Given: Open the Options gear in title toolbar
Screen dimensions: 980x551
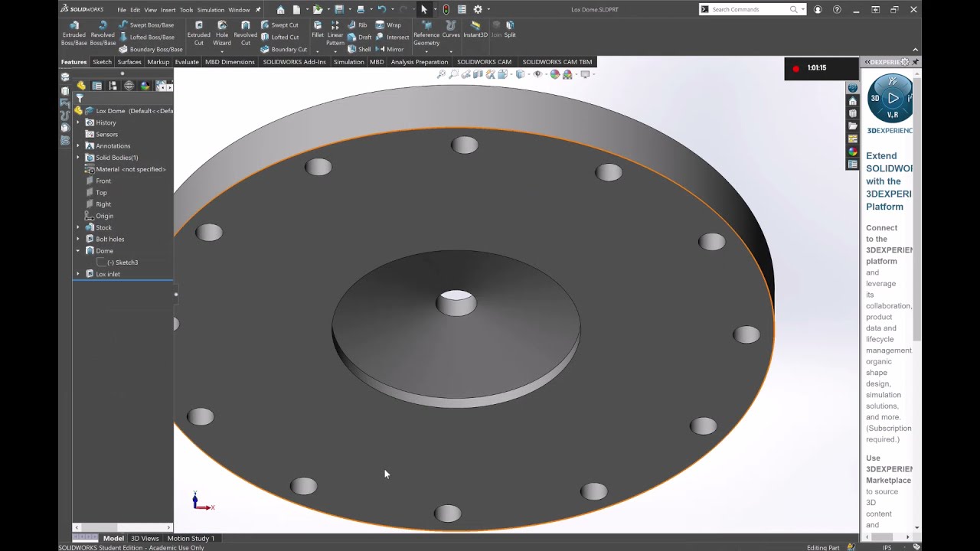Looking at the screenshot, I should coord(478,9).
